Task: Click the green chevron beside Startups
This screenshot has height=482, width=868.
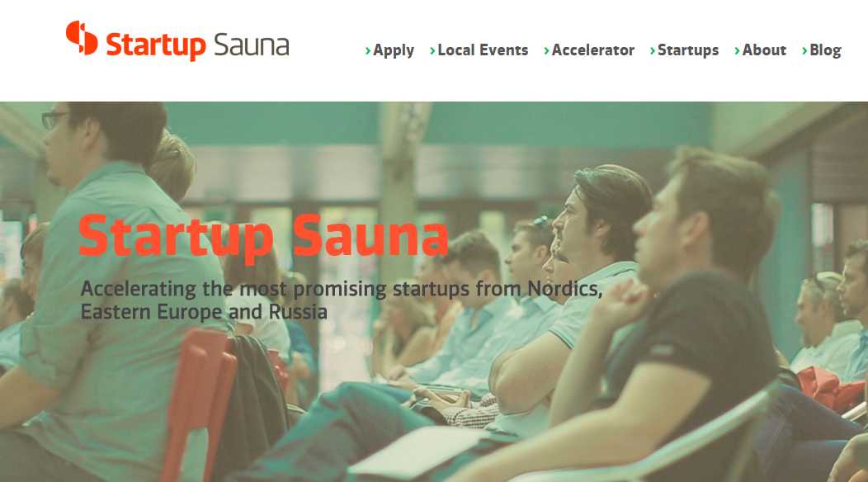Action: point(653,51)
